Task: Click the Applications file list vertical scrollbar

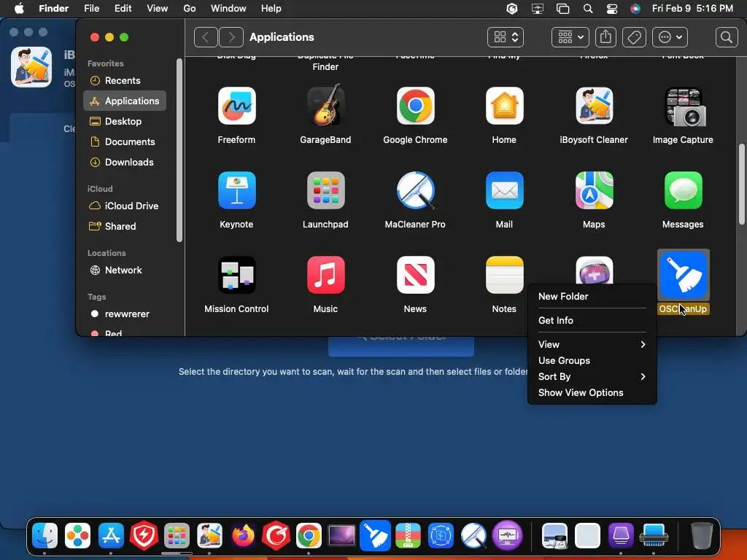Action: pos(742,183)
